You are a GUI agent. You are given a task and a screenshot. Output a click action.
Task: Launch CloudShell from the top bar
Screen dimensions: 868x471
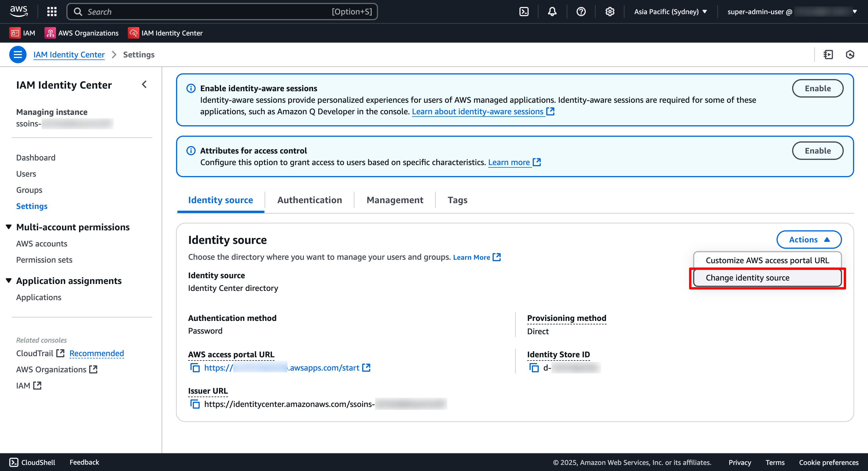point(524,11)
